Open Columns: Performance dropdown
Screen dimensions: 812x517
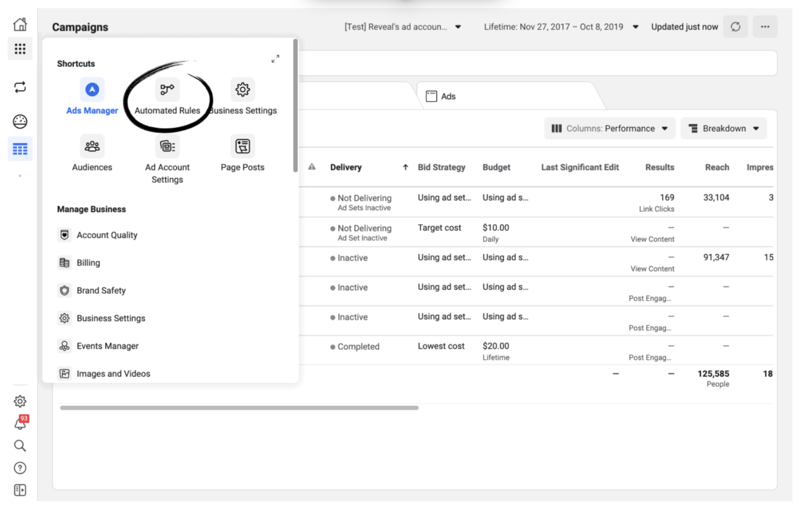point(610,129)
